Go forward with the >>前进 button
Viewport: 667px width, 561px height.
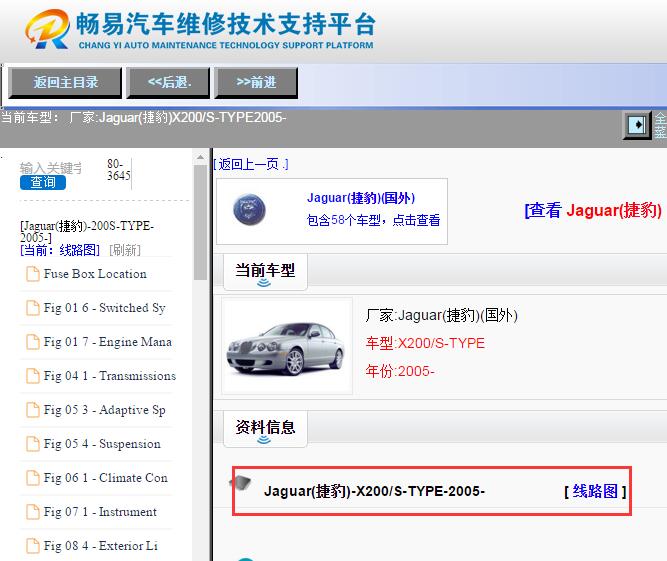coord(257,83)
